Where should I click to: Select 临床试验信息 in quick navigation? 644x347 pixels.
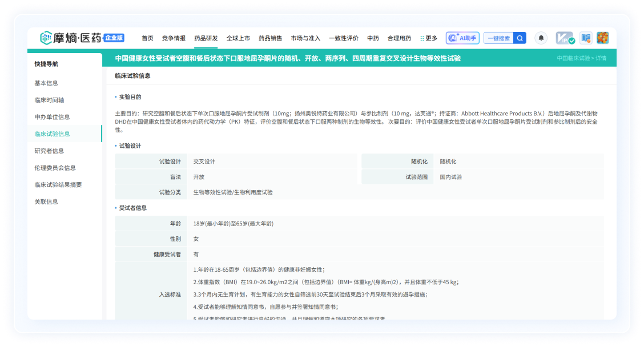click(65, 134)
